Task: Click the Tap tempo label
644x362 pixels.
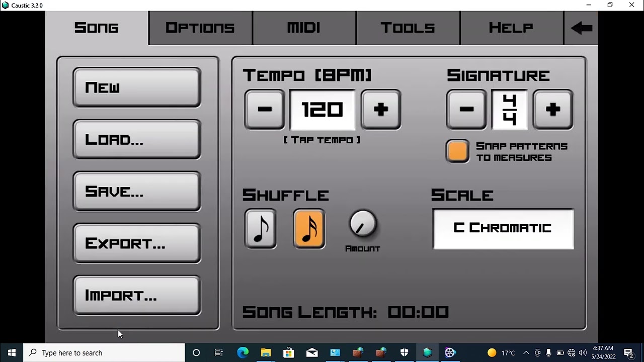Action: (322, 140)
